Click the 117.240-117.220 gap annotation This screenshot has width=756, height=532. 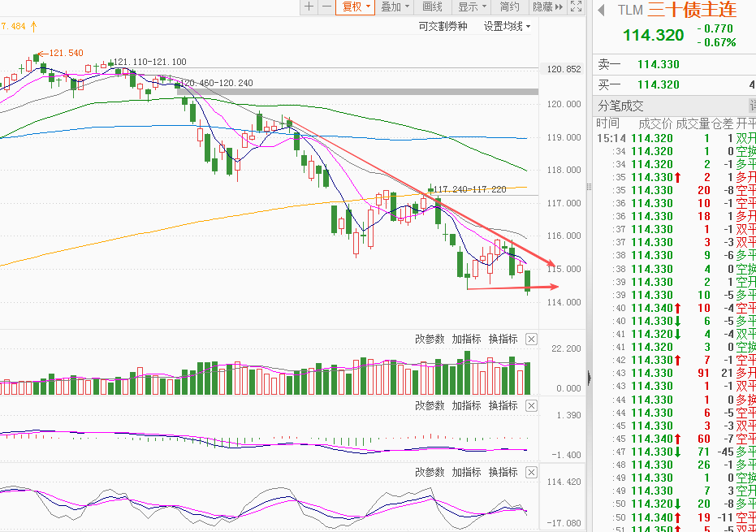tap(470, 189)
